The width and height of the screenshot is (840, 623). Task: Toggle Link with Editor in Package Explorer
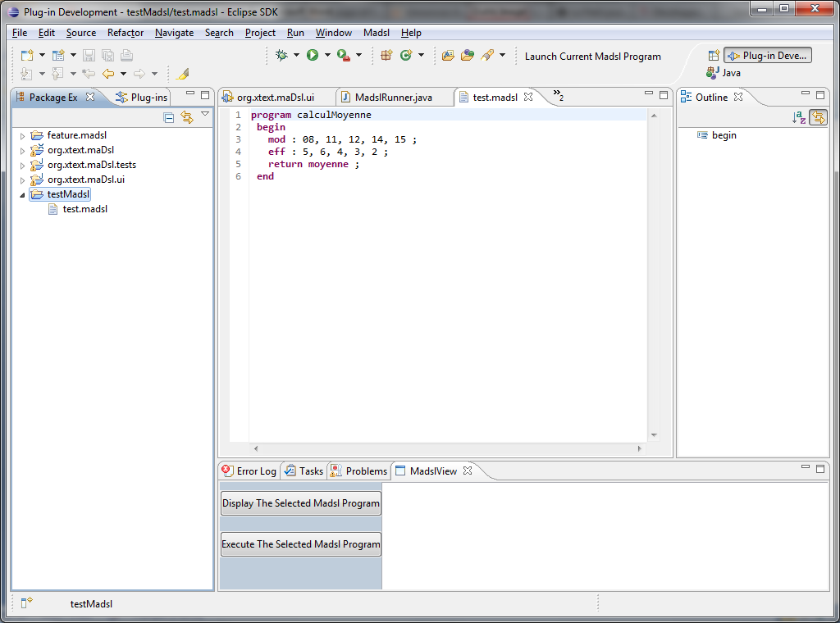pos(186,117)
